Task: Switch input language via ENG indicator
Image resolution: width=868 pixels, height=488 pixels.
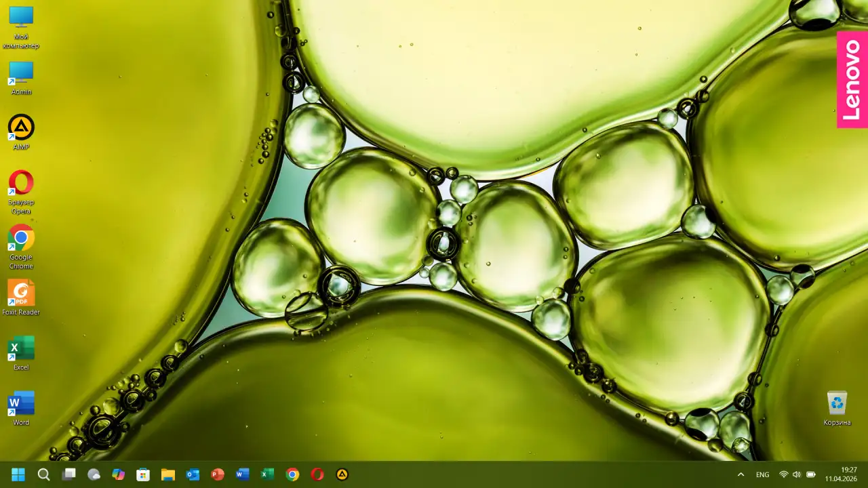Action: pyautogui.click(x=763, y=474)
